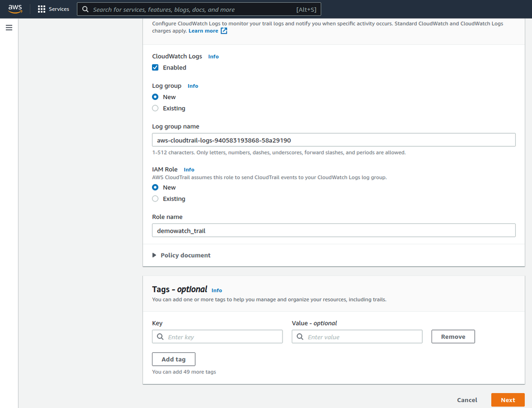Uncheck the CloudWatch Logs Enabled checkbox
The height and width of the screenshot is (408, 532).
pos(155,67)
